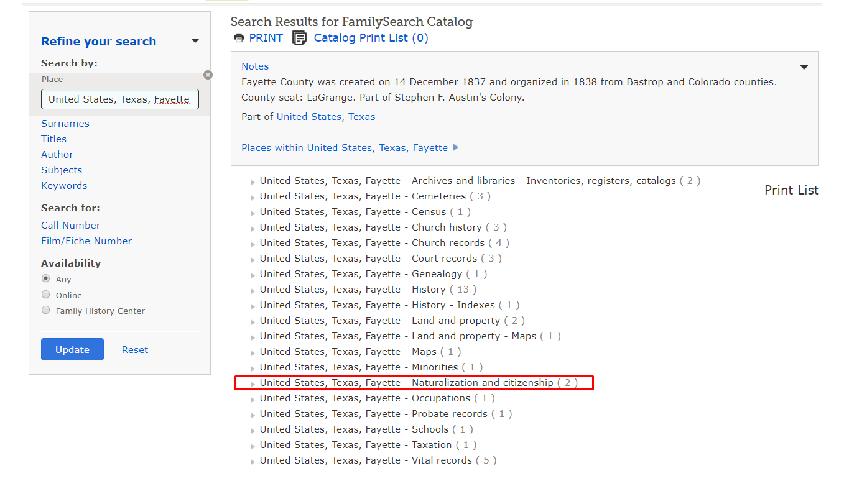This screenshot has width=844, height=504.
Task: Click the Refine your search heading
Action: (98, 42)
